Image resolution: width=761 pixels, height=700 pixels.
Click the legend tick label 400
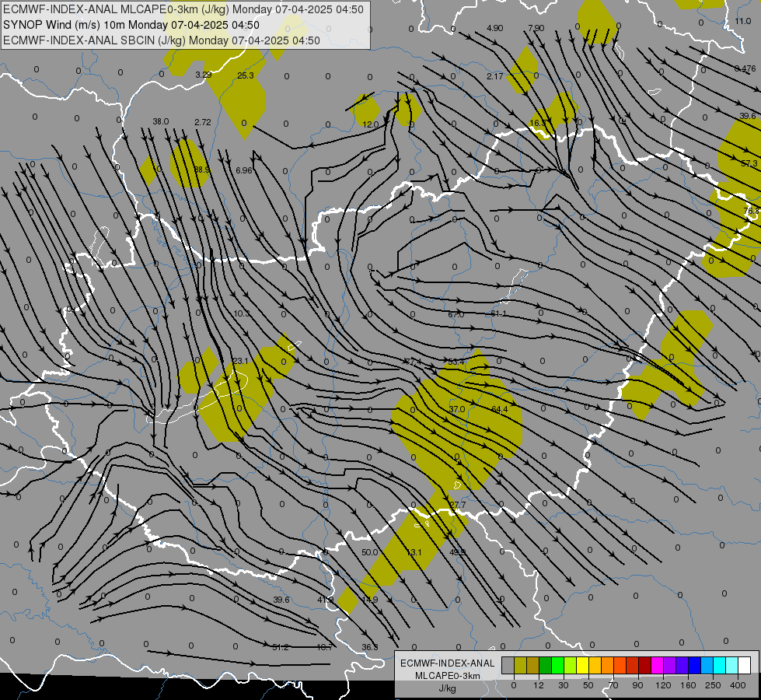[x=738, y=685]
